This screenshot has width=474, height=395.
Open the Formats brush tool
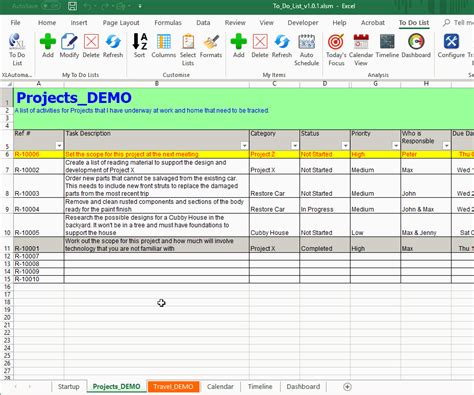coord(211,46)
